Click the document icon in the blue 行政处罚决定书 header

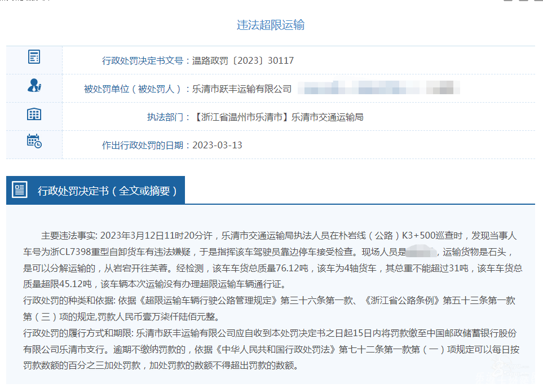[20, 190]
